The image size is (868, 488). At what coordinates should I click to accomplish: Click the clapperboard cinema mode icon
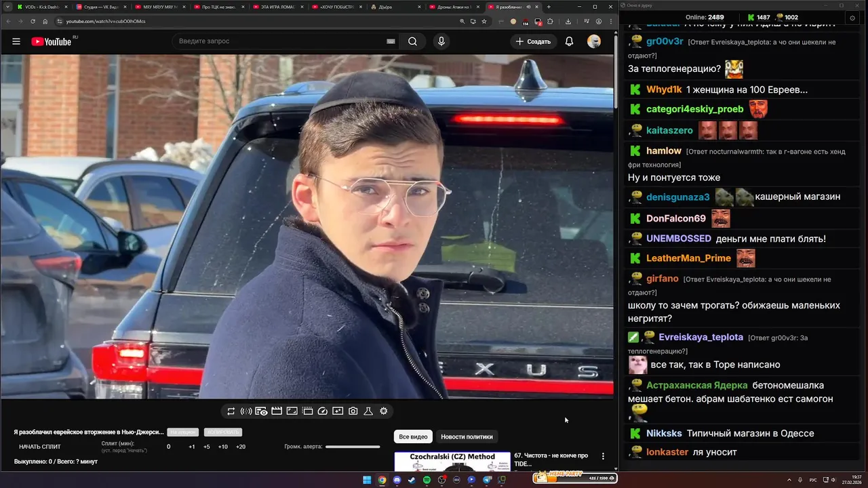pos(277,411)
